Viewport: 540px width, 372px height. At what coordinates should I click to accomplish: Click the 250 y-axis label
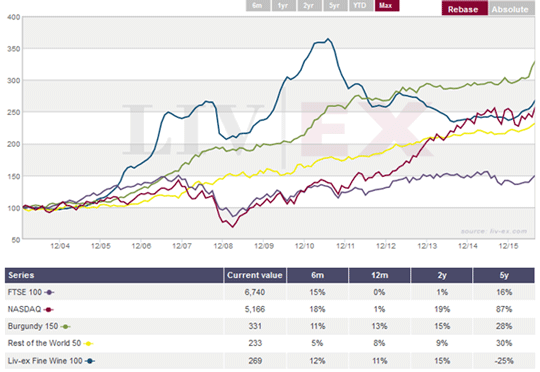click(14, 113)
